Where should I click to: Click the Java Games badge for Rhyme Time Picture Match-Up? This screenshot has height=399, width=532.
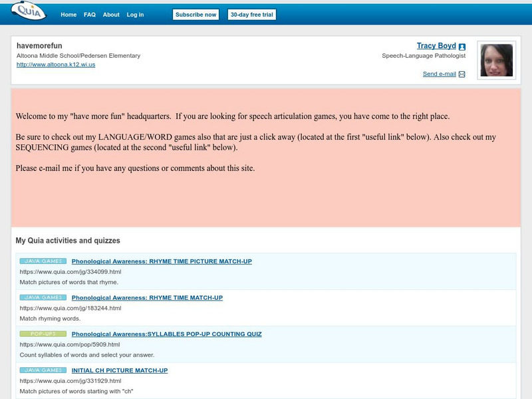pyautogui.click(x=43, y=261)
